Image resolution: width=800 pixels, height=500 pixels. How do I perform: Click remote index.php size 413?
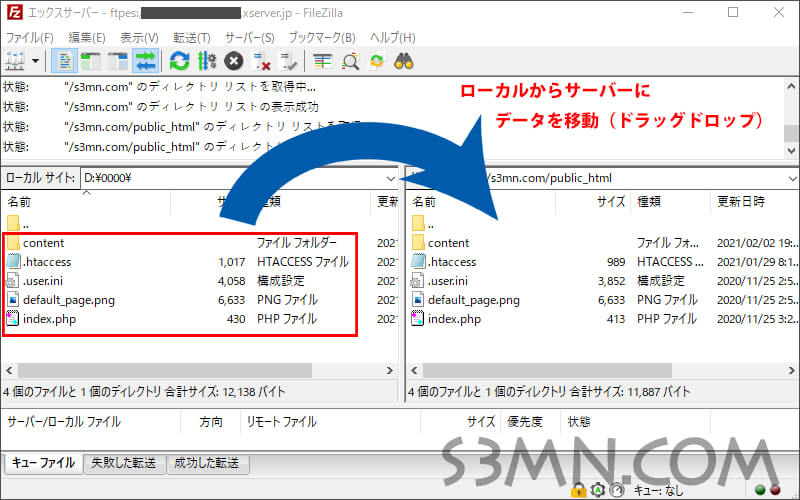point(615,319)
